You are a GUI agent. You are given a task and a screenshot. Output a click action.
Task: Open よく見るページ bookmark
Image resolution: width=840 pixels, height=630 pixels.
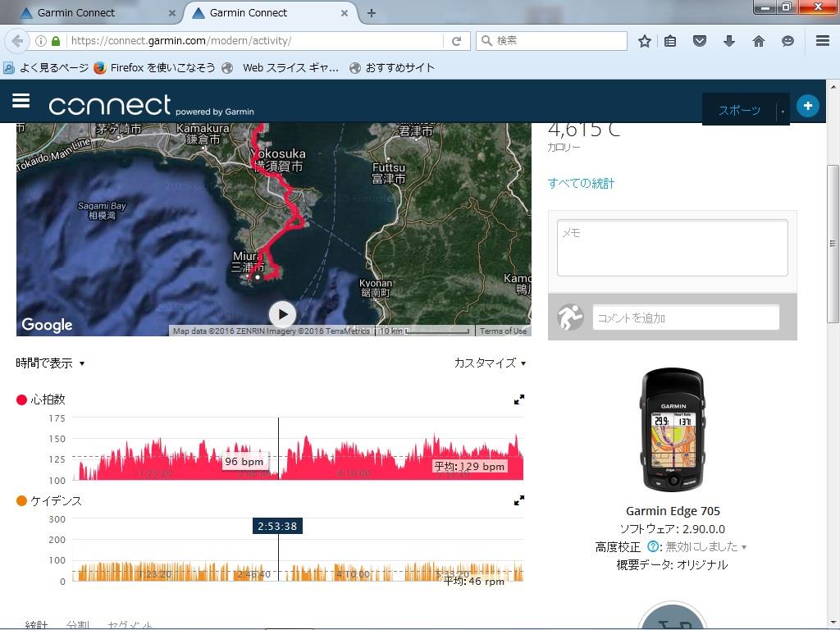(46, 67)
